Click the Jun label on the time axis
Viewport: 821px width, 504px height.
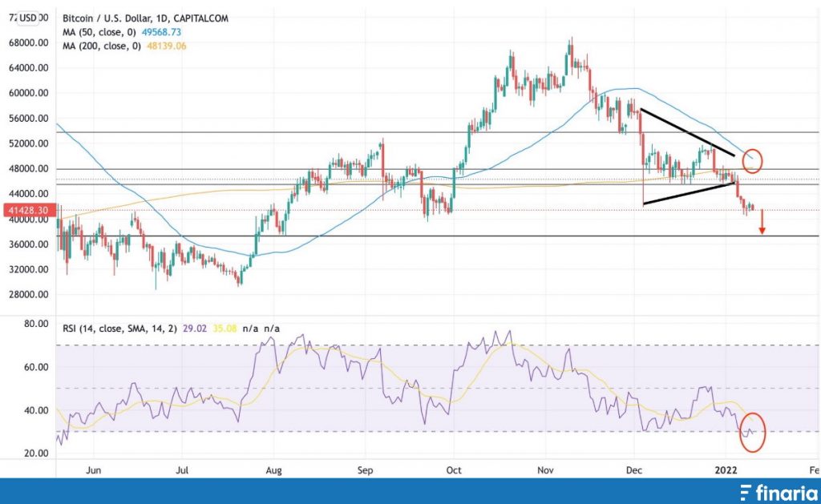(93, 470)
